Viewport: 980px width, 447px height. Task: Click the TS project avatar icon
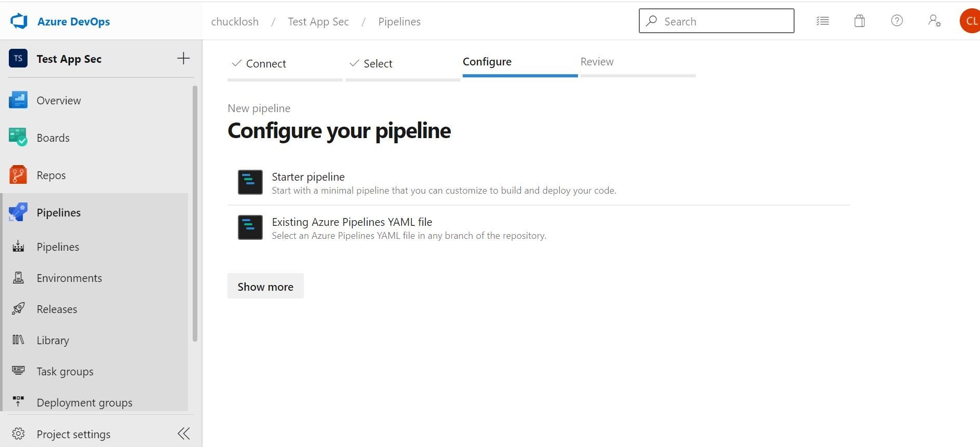(18, 58)
